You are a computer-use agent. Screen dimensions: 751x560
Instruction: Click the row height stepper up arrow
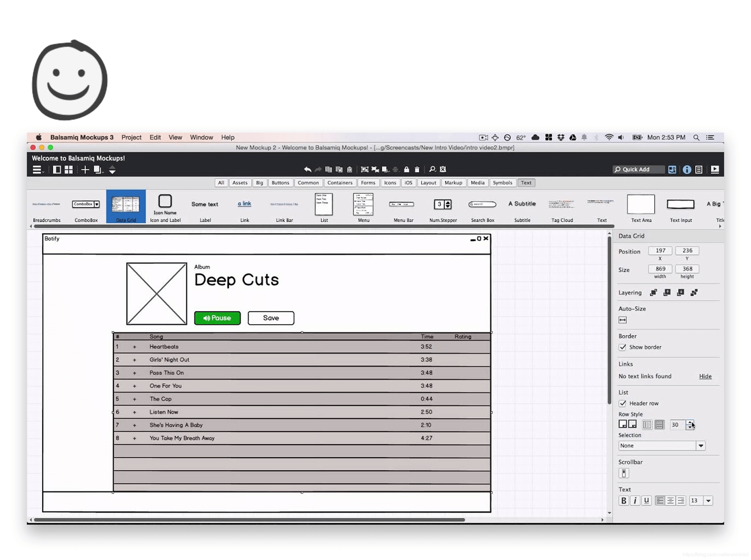pos(689,422)
